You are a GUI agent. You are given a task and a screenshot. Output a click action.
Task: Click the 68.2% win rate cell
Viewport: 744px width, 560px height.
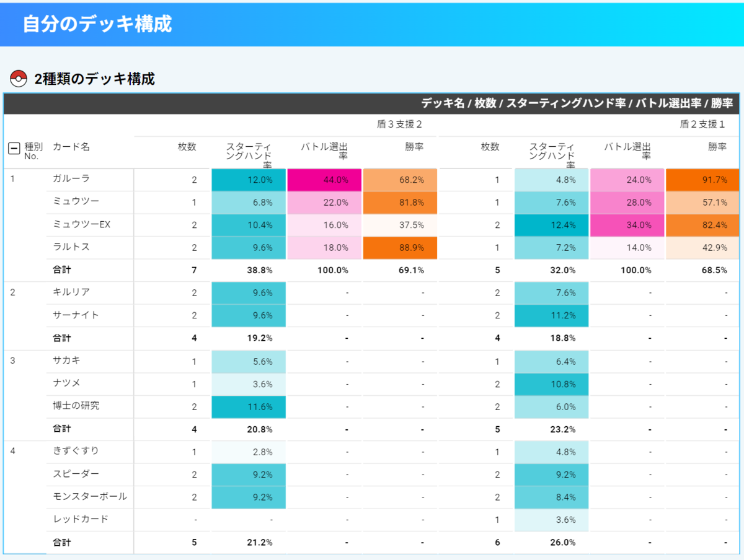click(400, 180)
